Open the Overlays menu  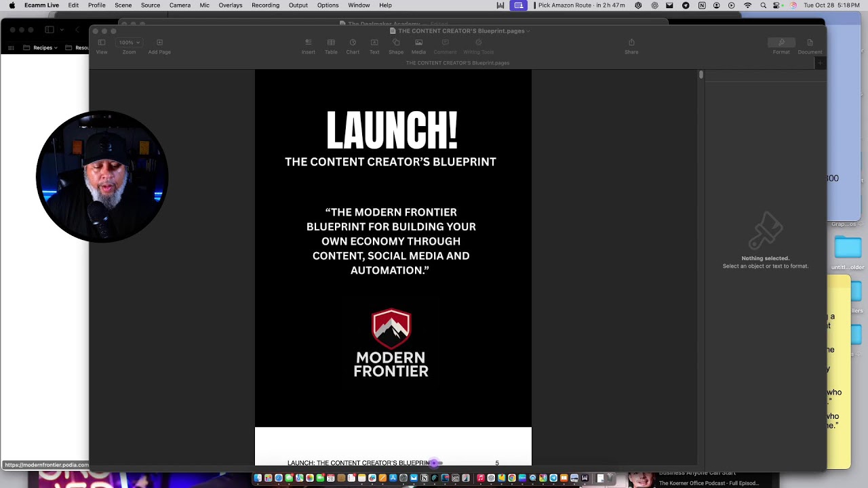tap(231, 5)
